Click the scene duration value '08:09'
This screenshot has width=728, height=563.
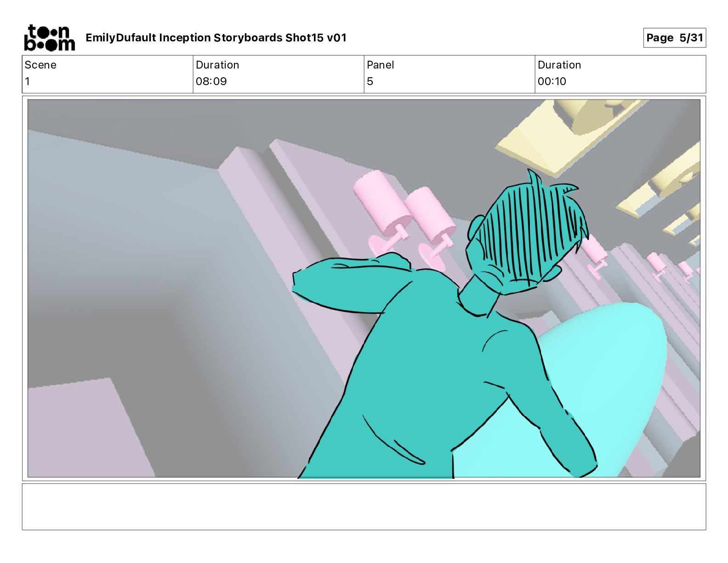pyautogui.click(x=211, y=81)
